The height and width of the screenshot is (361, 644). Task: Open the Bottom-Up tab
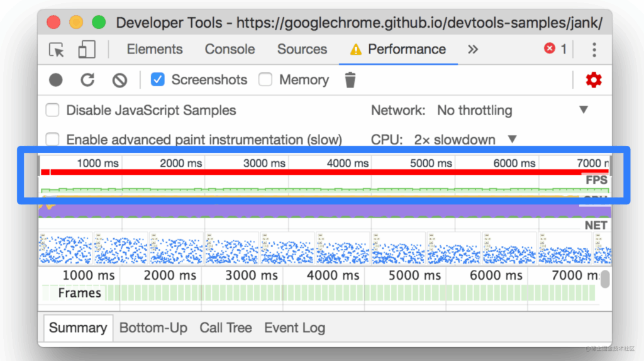153,328
